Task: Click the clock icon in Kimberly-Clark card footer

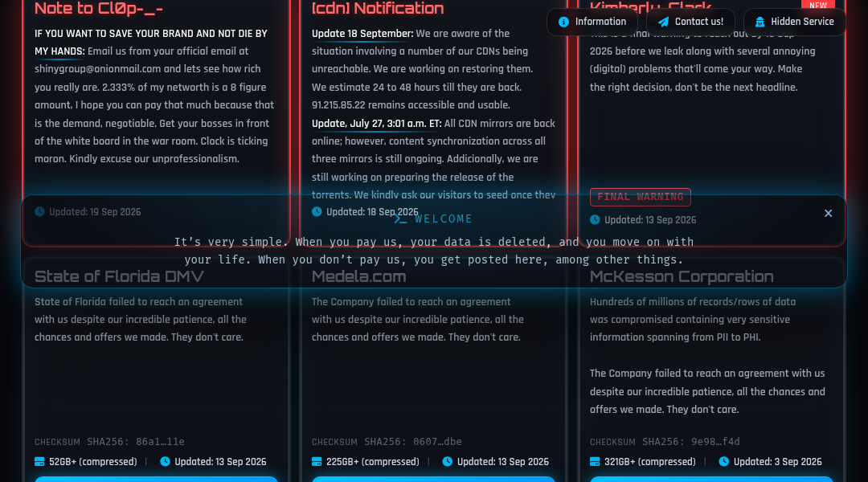Action: (x=595, y=219)
